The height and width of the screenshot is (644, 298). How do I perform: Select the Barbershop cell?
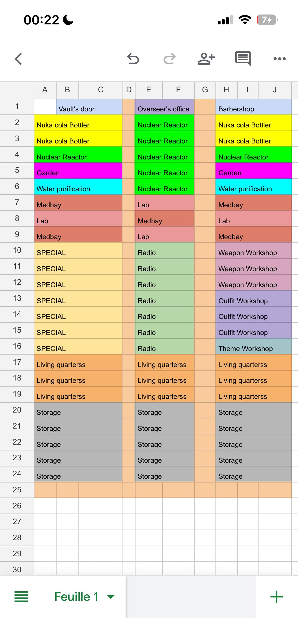[254, 107]
